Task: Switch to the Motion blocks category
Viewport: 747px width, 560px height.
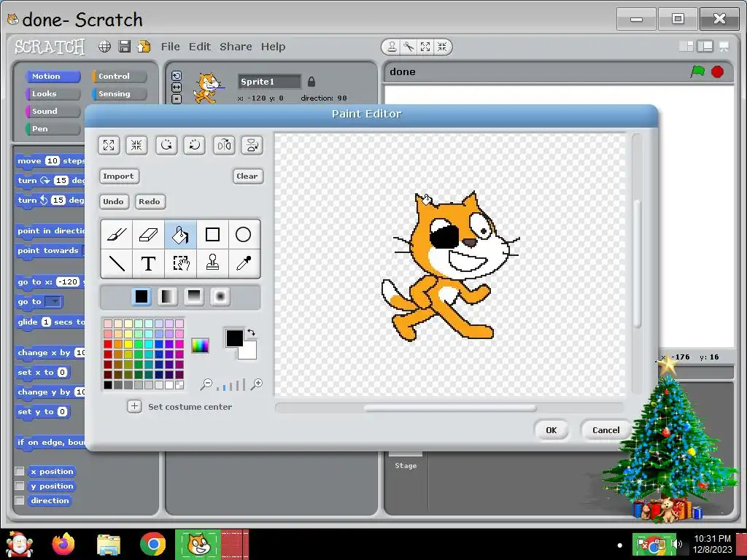Action: click(x=53, y=76)
